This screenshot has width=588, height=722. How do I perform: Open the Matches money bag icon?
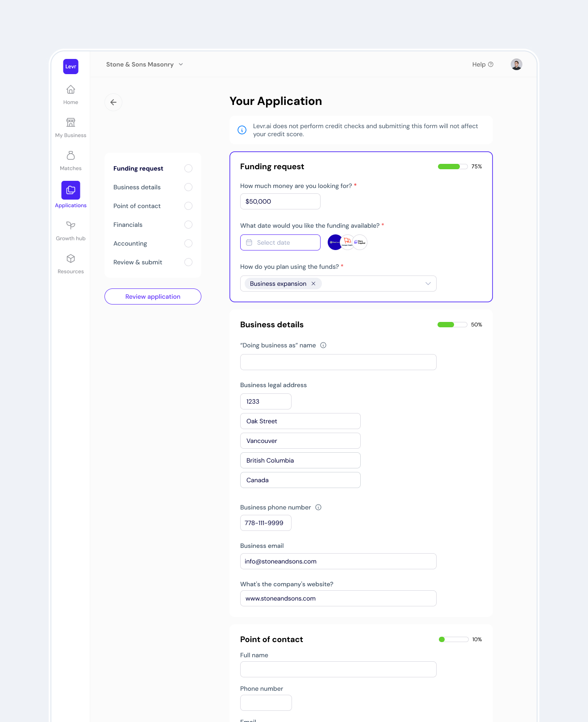(x=71, y=155)
